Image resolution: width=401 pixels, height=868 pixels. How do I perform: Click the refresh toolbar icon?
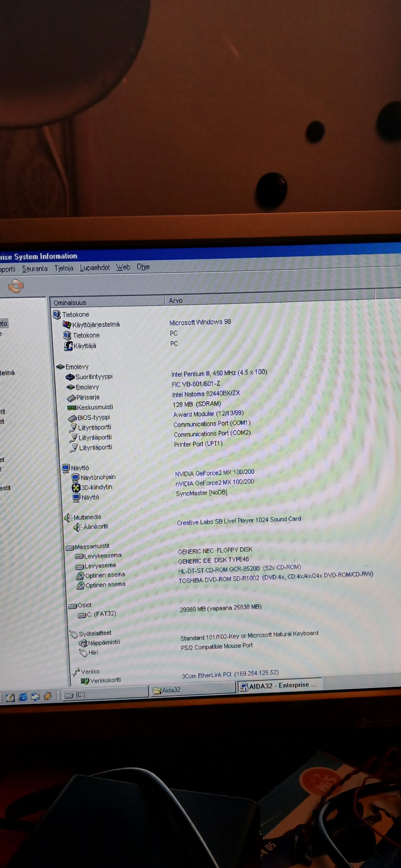pyautogui.click(x=15, y=286)
